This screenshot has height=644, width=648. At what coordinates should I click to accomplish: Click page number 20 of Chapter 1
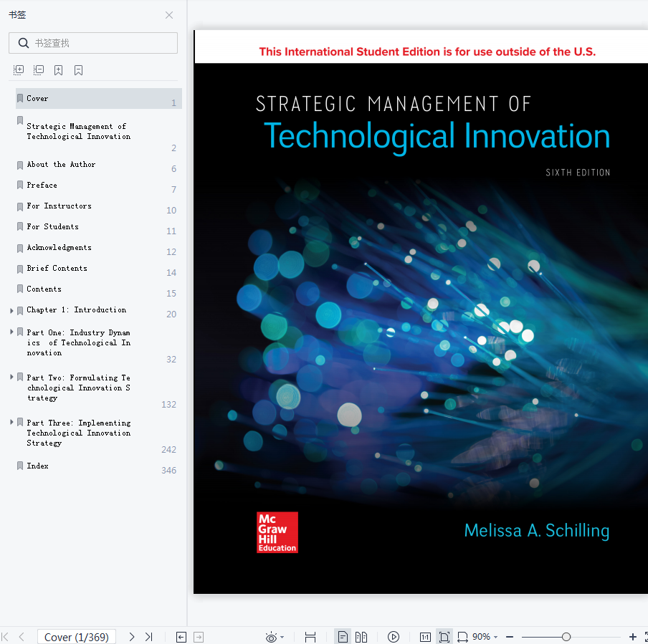tap(171, 314)
